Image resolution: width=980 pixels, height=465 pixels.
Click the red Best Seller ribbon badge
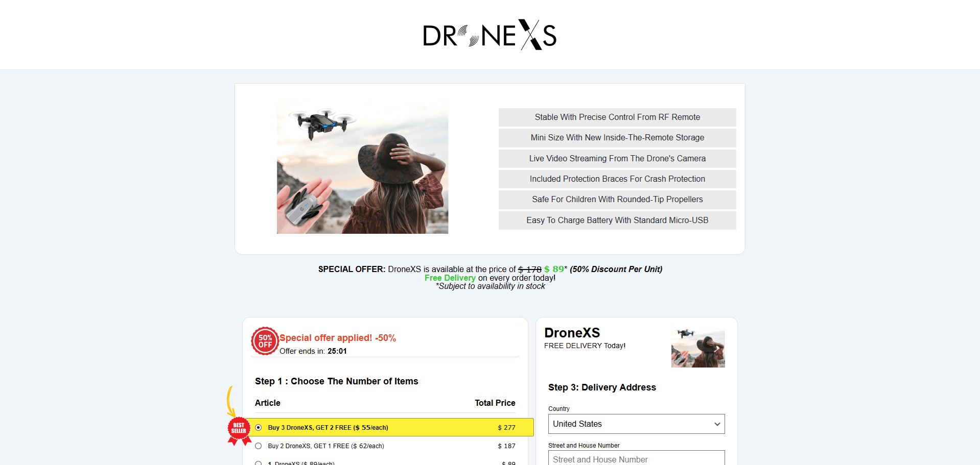coord(239,429)
